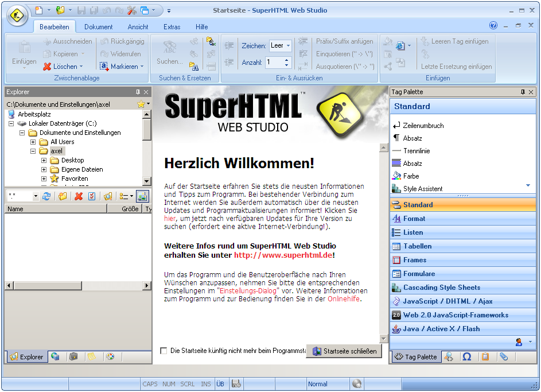This screenshot has width=541, height=392.
Task: Pin the Tag Palette panel
Action: (x=523, y=92)
